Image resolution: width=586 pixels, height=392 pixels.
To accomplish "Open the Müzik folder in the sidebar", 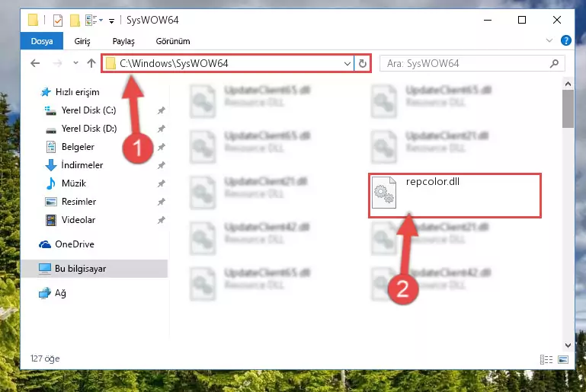I will coord(66,183).
